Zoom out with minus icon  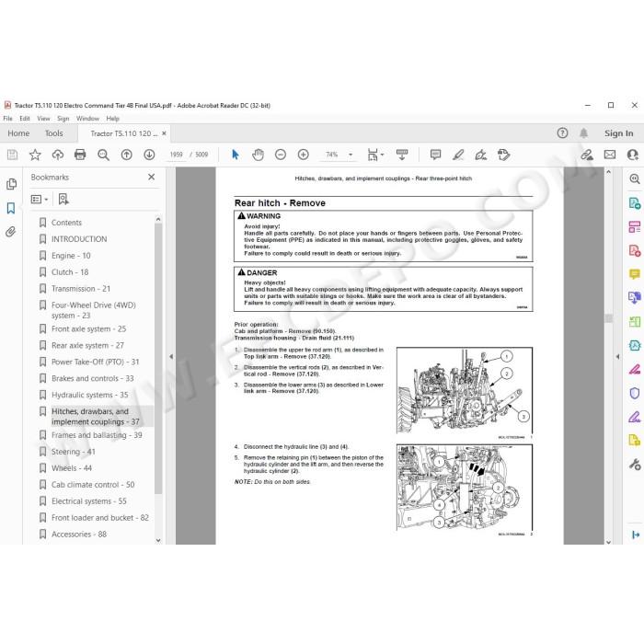pyautogui.click(x=281, y=155)
